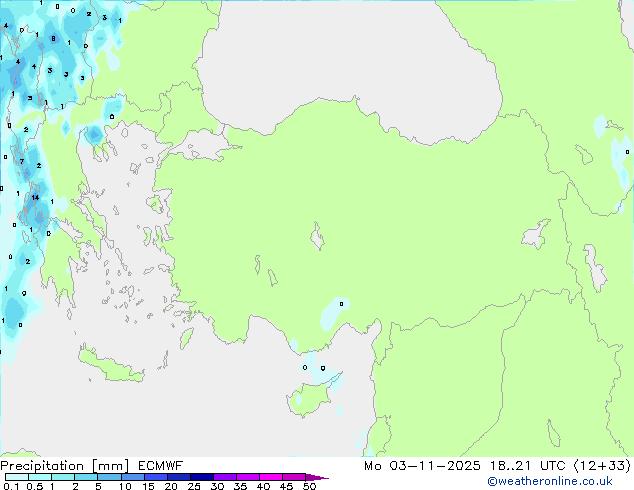634x490 pixels.
Task: Click the 35–40 mm legend color swatch
Action: (x=247, y=477)
